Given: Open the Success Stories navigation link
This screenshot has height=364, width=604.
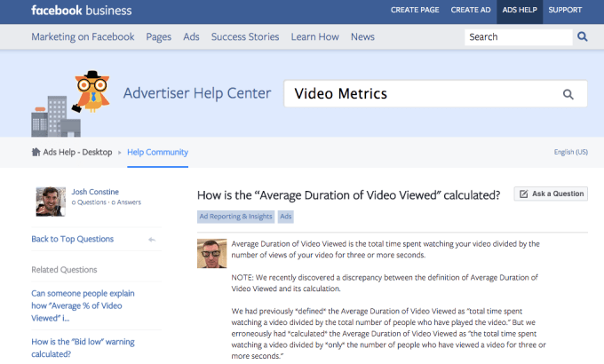Looking at the screenshot, I should coord(245,37).
